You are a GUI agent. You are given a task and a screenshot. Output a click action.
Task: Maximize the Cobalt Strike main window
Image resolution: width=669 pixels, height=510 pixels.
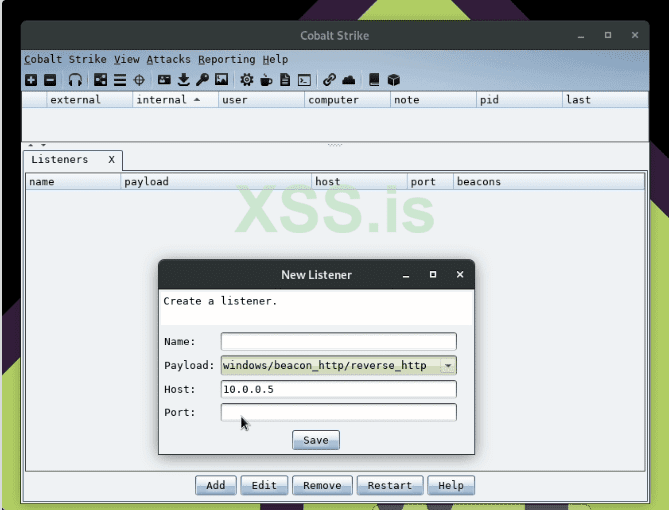click(608, 35)
